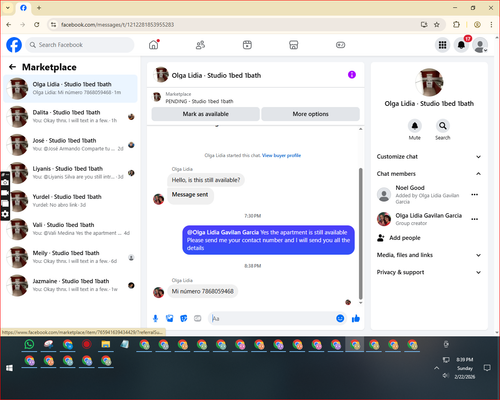Open File Explorer from the taskbar
The width and height of the screenshot is (500, 400).
(x=106, y=344)
